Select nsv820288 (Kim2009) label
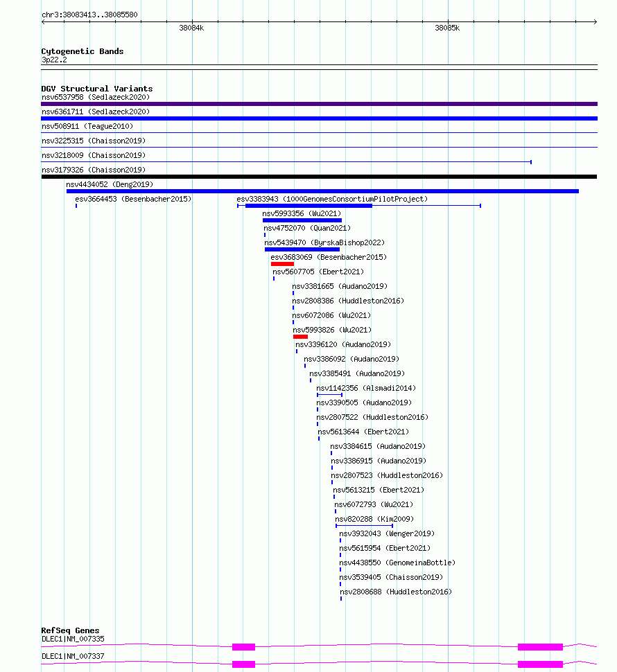The width and height of the screenshot is (617, 672). tap(375, 520)
